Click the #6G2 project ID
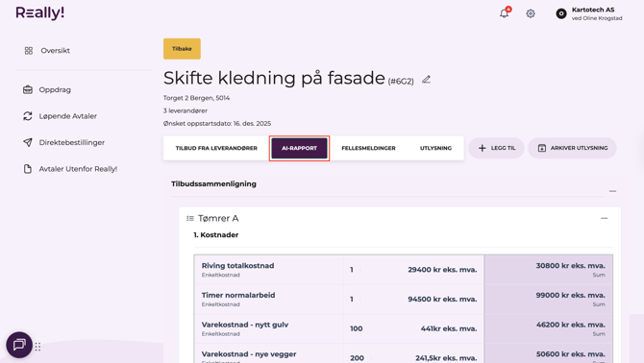The height and width of the screenshot is (363, 644). (401, 82)
